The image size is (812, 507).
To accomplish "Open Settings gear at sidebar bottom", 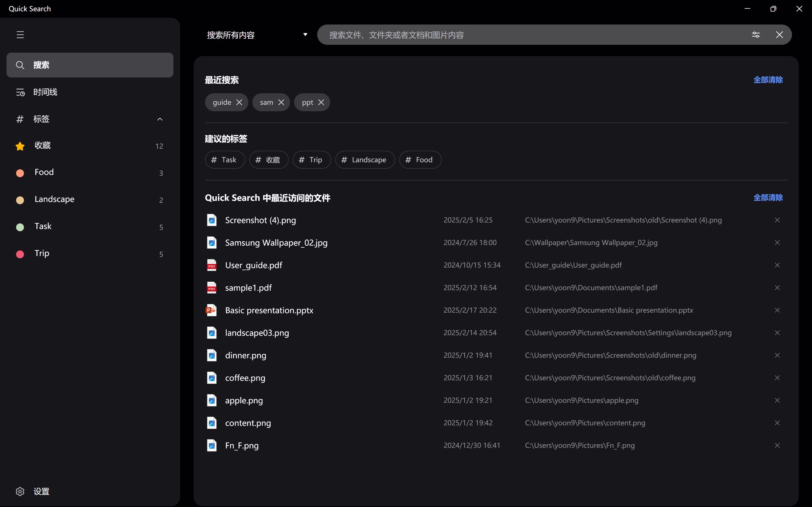I will click(x=20, y=491).
